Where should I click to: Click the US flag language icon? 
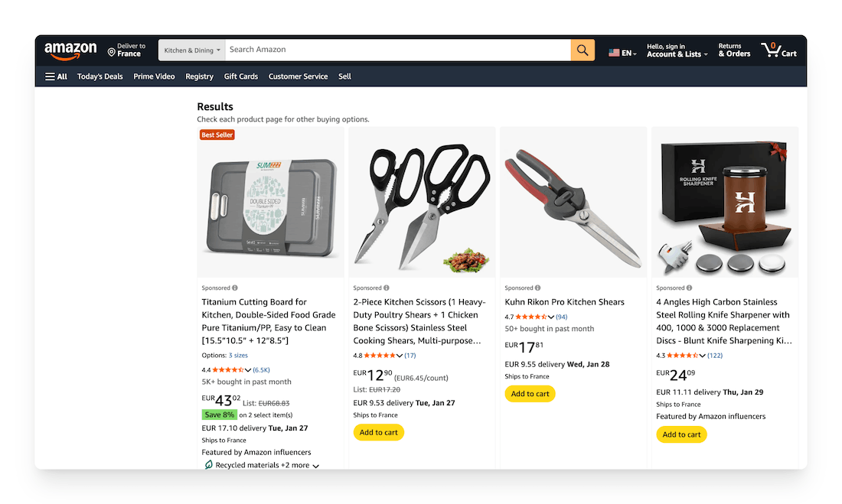[614, 53]
